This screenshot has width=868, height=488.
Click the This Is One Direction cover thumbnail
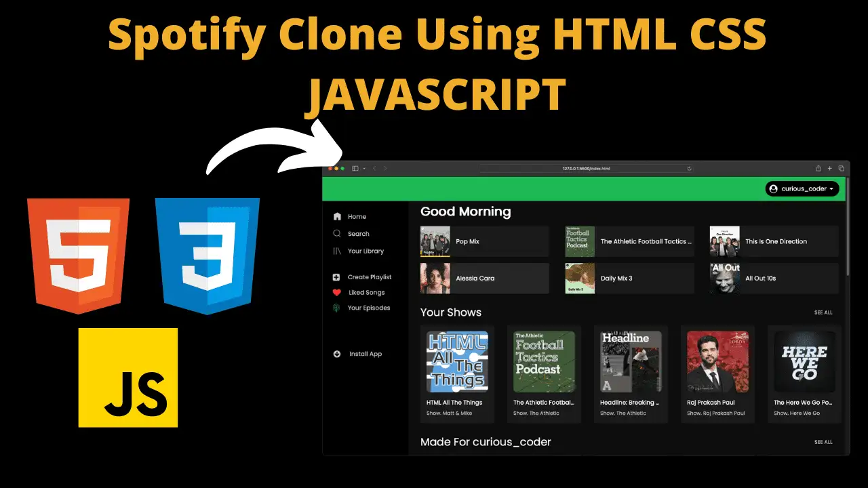pyautogui.click(x=725, y=241)
